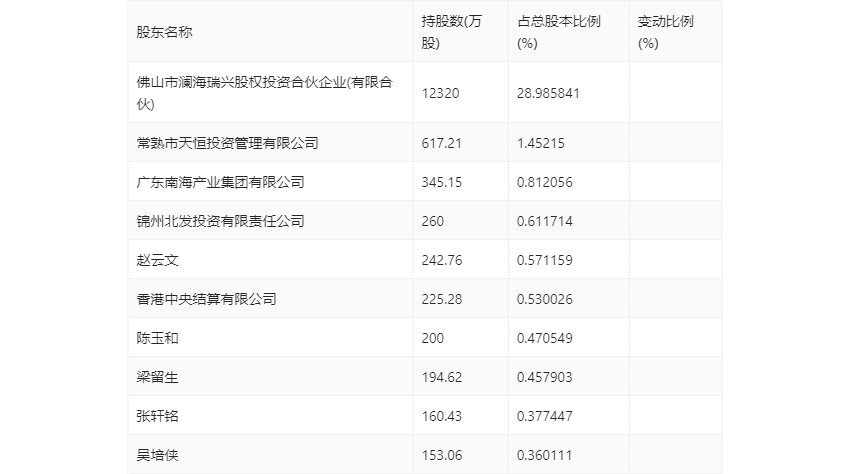Select the 持股数(万股) column header
850x474 pixels.
(451, 32)
